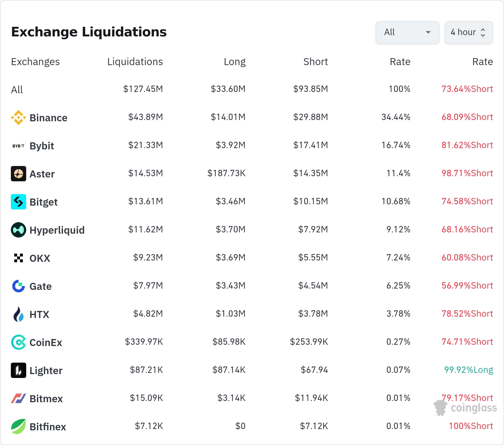Screen dimensions: 504x445
Task: Click the OKX logo icon
Action: 19,258
